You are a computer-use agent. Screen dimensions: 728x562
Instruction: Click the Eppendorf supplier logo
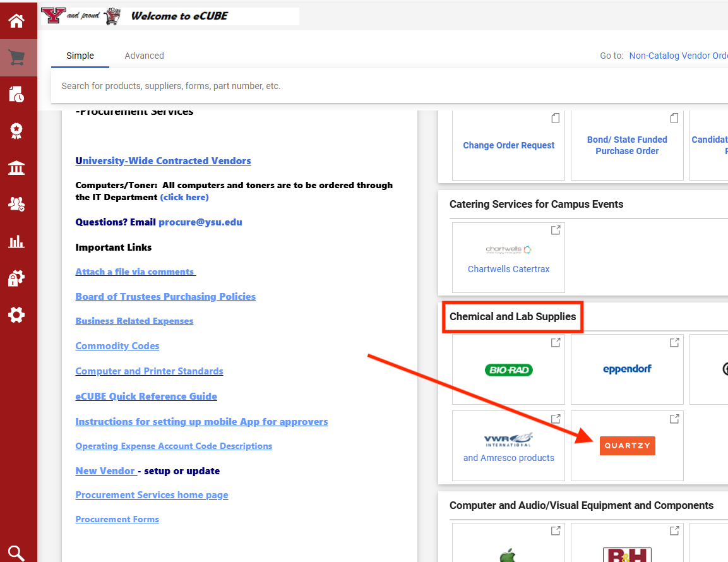627,369
